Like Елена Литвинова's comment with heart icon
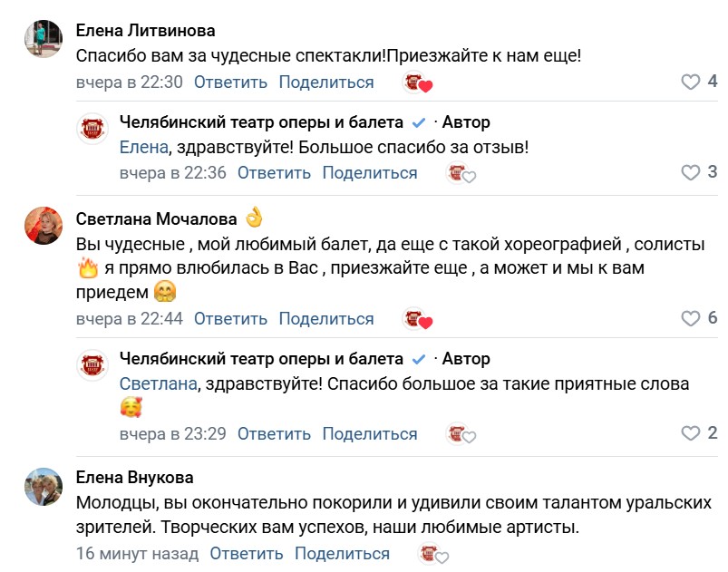 (691, 82)
